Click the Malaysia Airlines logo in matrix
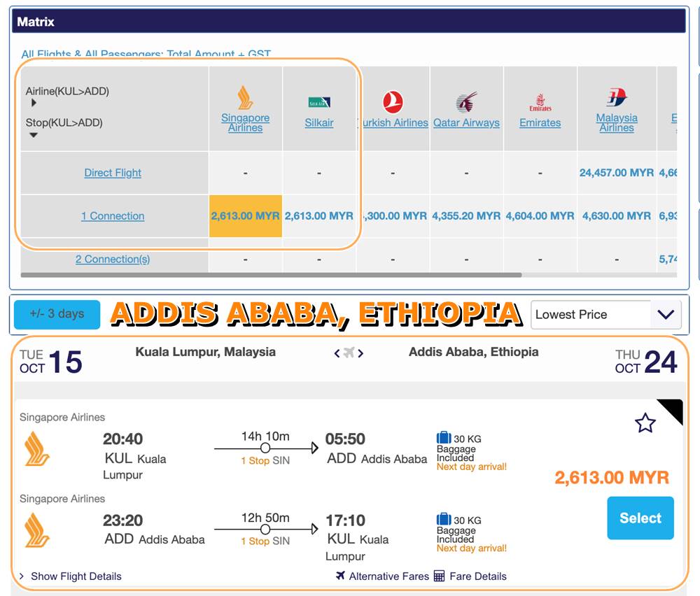The width and height of the screenshot is (700, 596). (617, 97)
